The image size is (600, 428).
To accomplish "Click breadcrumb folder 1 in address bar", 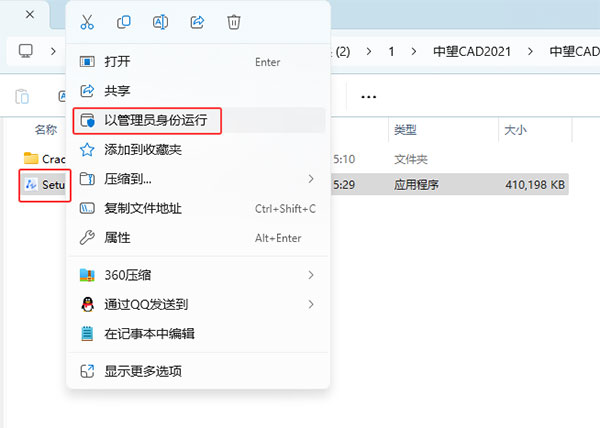I will point(391,51).
